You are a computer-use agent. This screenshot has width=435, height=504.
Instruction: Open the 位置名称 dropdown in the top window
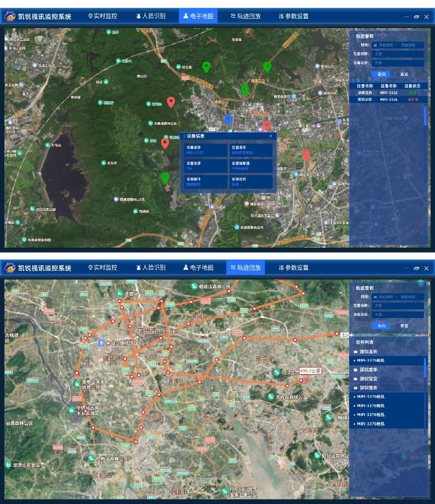tap(398, 54)
